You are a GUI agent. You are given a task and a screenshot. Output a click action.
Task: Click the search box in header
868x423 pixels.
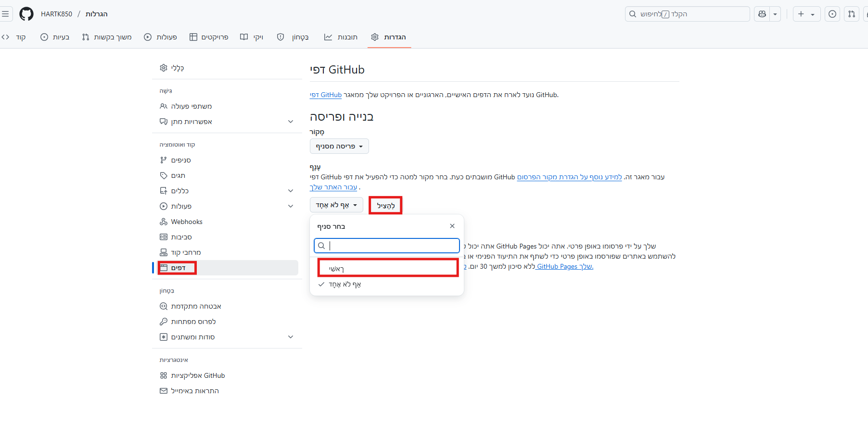(x=687, y=14)
